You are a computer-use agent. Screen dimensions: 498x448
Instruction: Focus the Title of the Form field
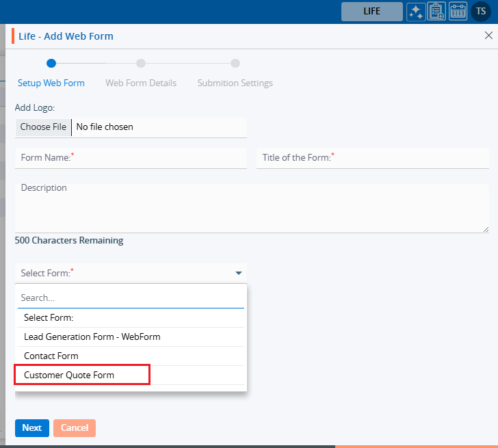[373, 158]
